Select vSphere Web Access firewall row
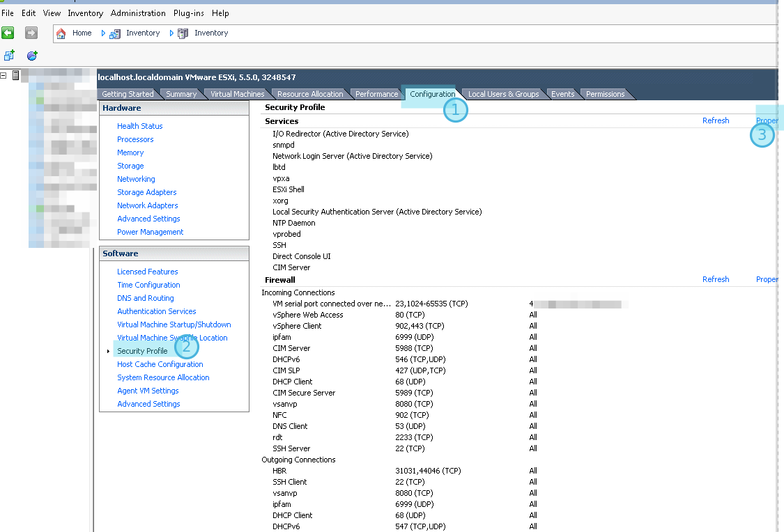This screenshot has height=532, width=784. [x=405, y=315]
